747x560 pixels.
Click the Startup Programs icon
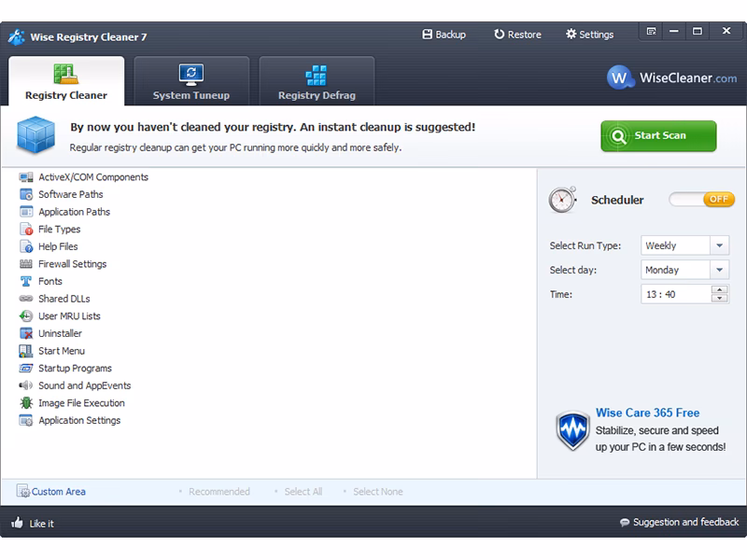coord(26,369)
